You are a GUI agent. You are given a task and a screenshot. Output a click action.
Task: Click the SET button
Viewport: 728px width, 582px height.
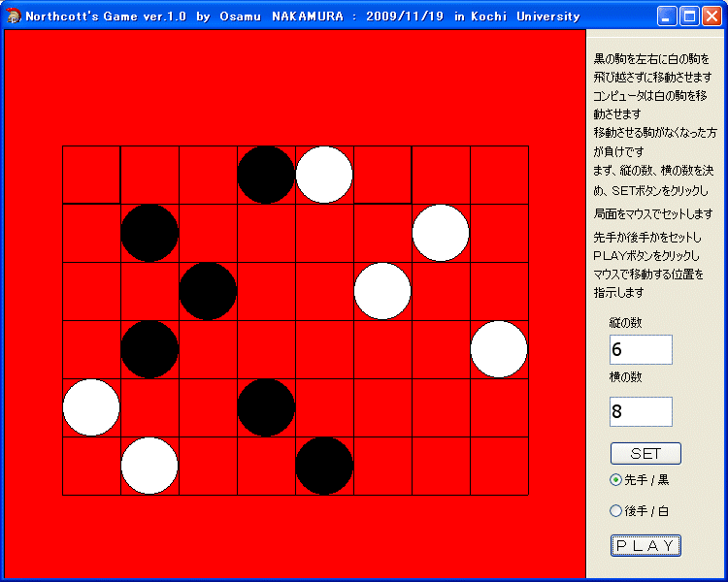[645, 453]
